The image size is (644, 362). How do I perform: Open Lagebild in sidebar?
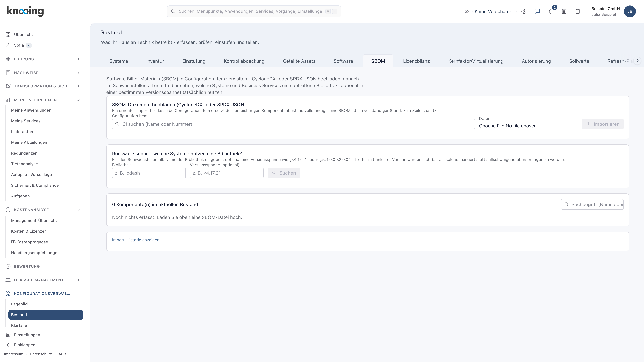[19, 304]
